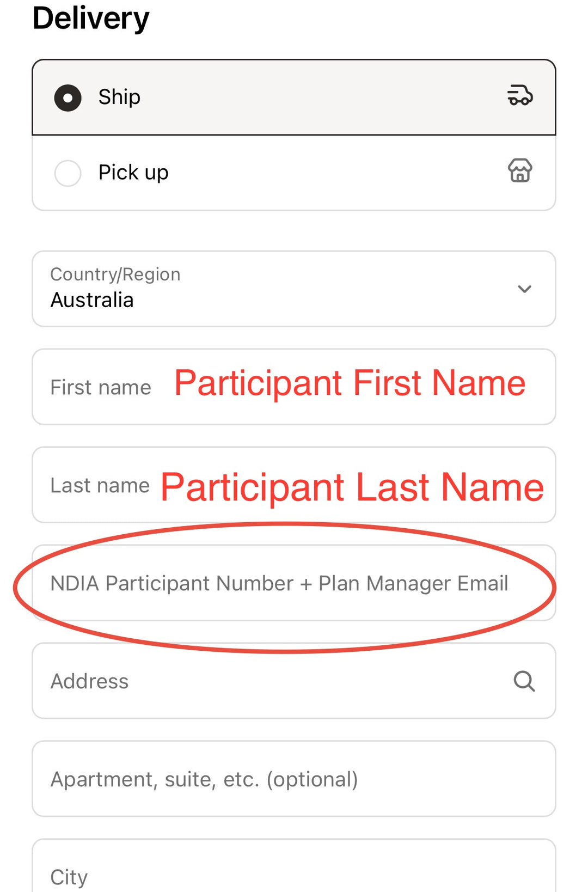Click the Country/Region label

click(115, 274)
